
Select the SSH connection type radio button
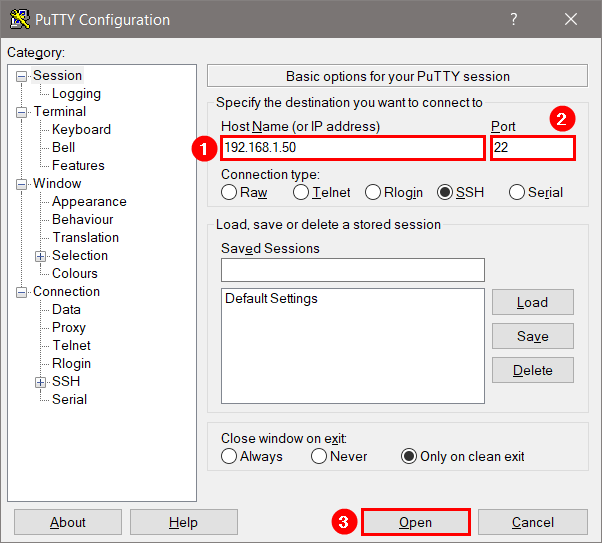445,192
